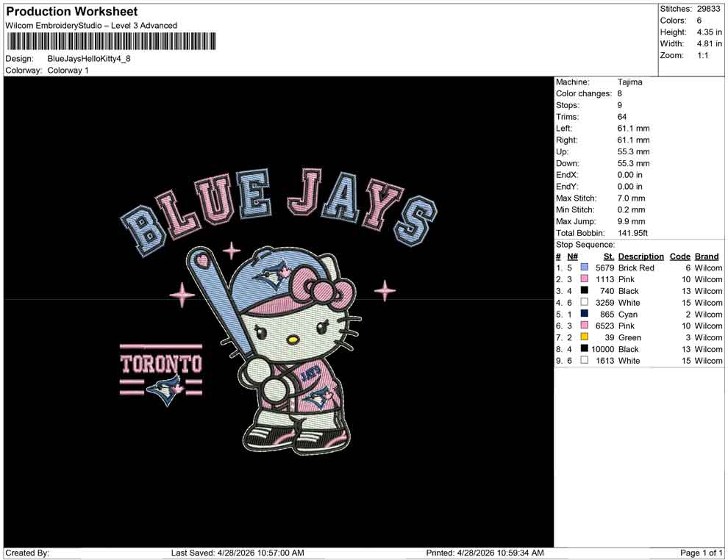
Task: Click the Brand column header
Action: pos(707,256)
